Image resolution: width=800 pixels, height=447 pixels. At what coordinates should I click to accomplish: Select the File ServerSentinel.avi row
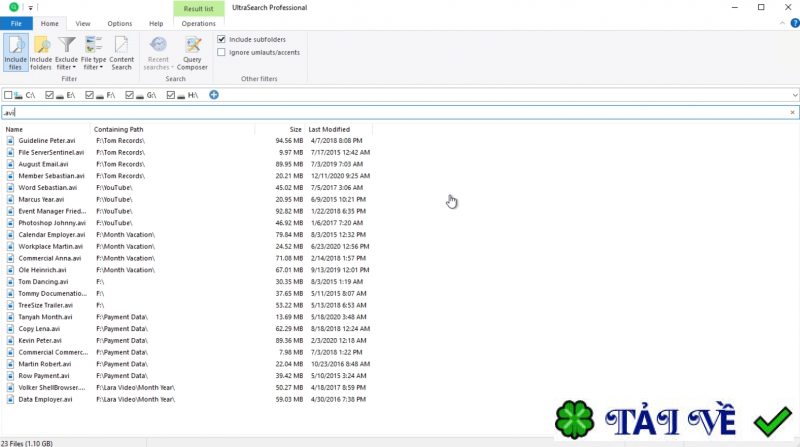[x=188, y=153]
